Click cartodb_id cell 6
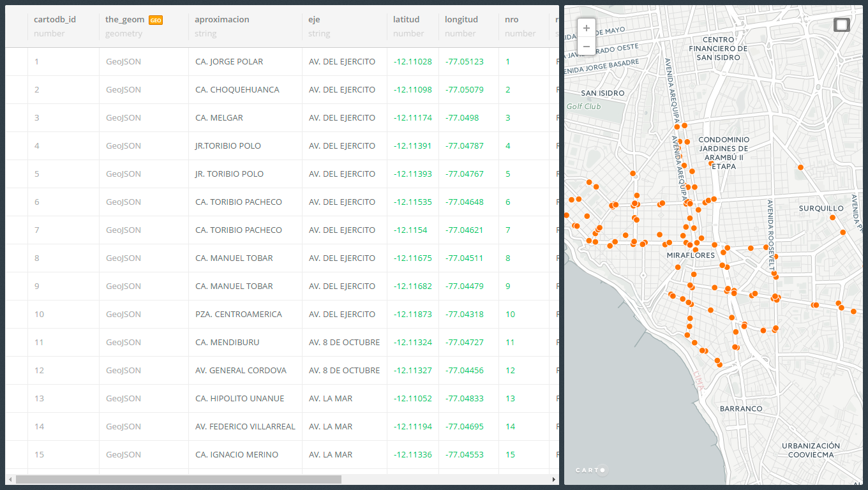The height and width of the screenshot is (490, 868). tap(37, 202)
